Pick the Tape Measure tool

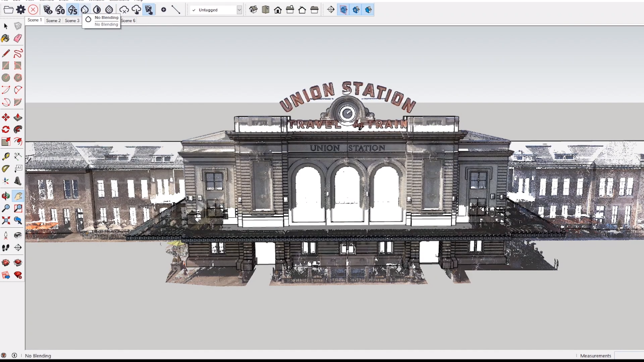point(6,156)
